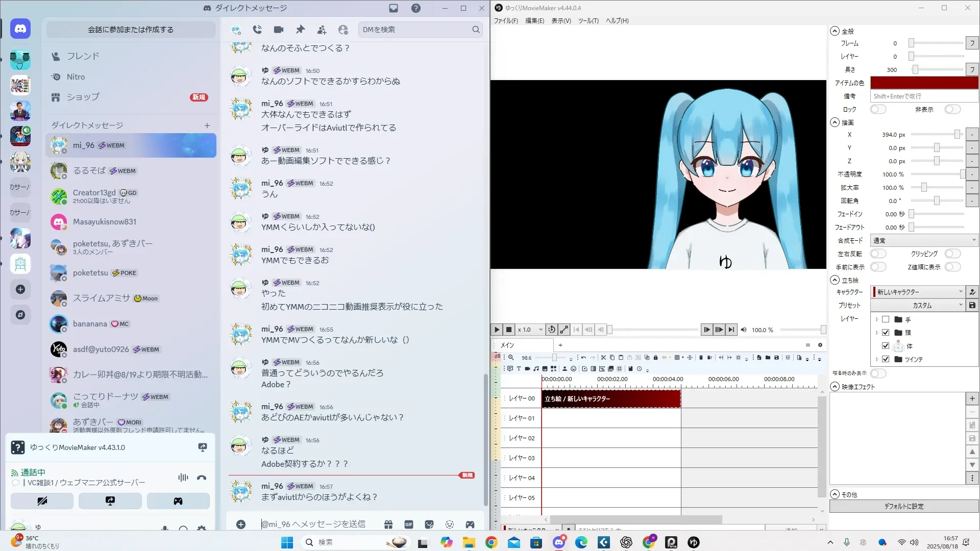Toggle the ロック lock switch
980x551 pixels.
[x=878, y=109]
